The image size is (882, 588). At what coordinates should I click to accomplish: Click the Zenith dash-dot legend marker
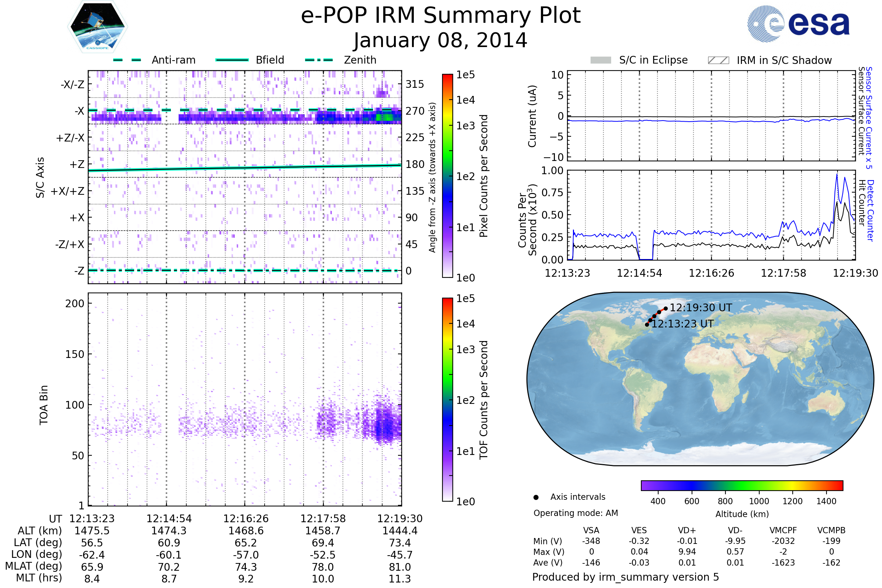319,60
